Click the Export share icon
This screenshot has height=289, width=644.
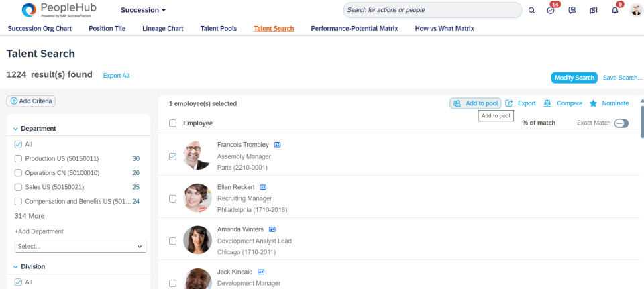[509, 103]
